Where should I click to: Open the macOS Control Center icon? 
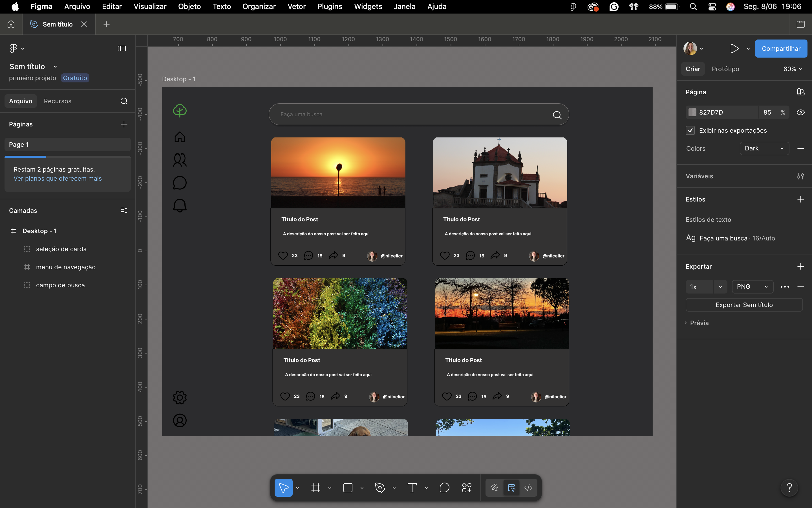coord(712,6)
